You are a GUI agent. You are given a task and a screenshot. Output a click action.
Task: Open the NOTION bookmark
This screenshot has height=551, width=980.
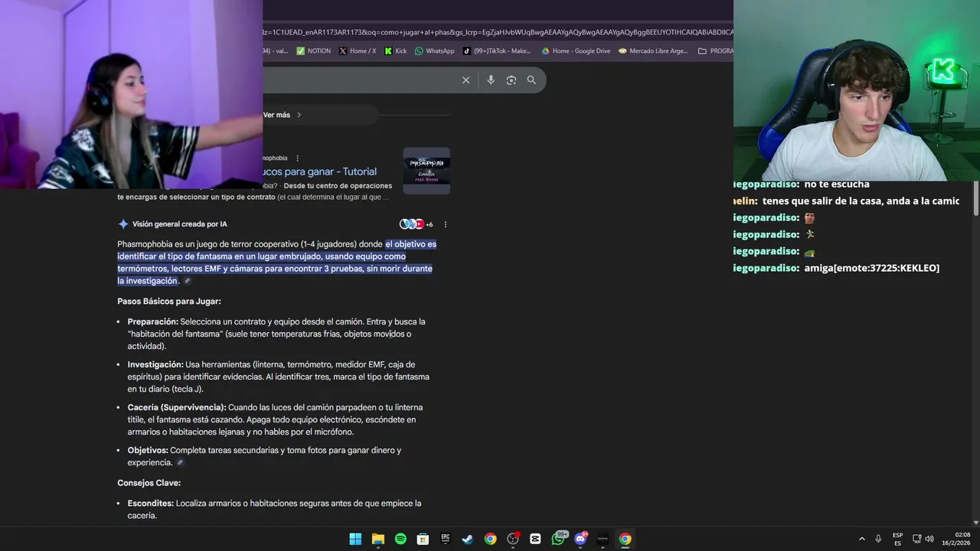pyautogui.click(x=314, y=51)
